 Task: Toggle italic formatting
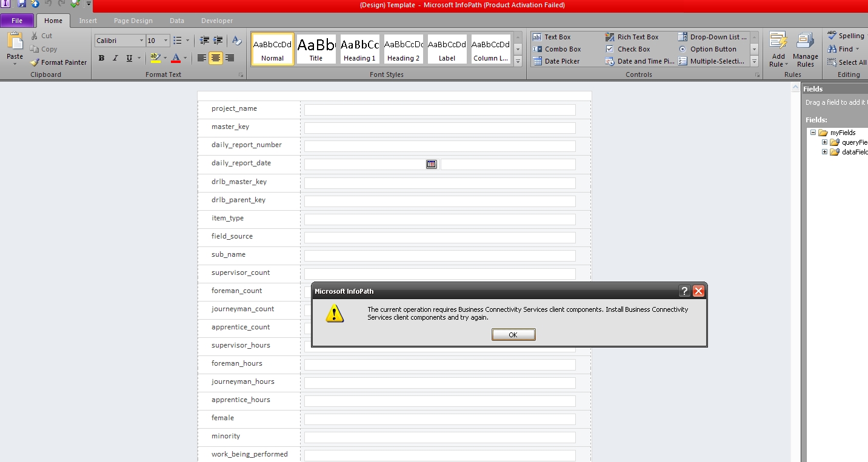pyautogui.click(x=115, y=58)
